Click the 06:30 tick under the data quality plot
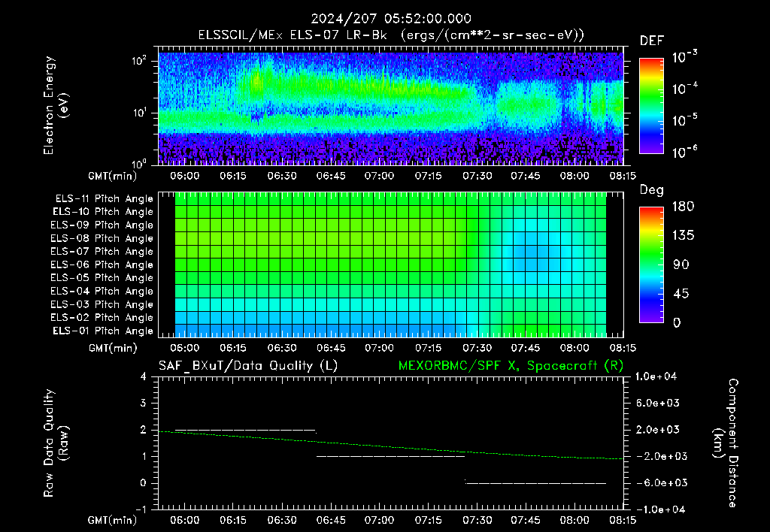770x532 pixels. [x=282, y=520]
